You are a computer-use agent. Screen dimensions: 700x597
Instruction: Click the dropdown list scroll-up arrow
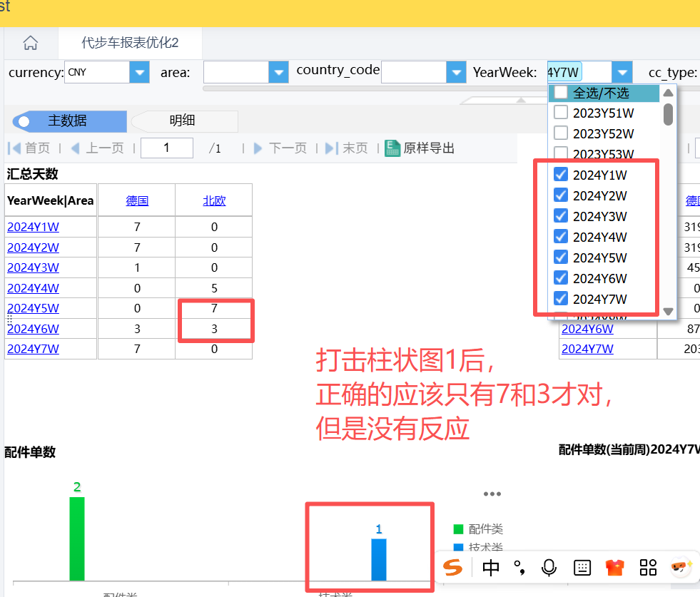point(668,93)
